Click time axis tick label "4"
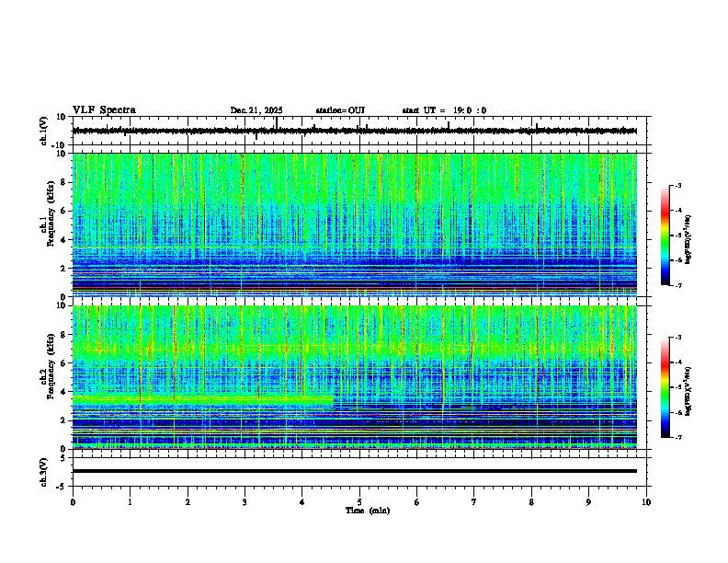Viewport: 728px width, 563px height. 302,501
